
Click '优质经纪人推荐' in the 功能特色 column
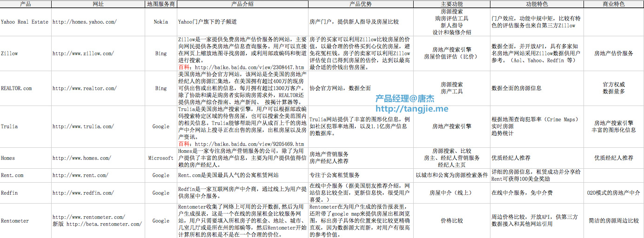[x=537, y=158]
